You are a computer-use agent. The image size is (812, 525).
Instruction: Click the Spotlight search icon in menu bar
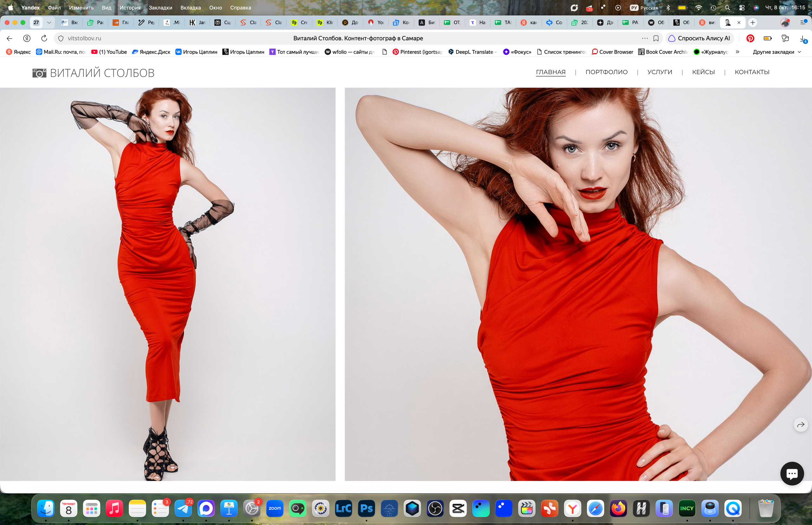(727, 8)
